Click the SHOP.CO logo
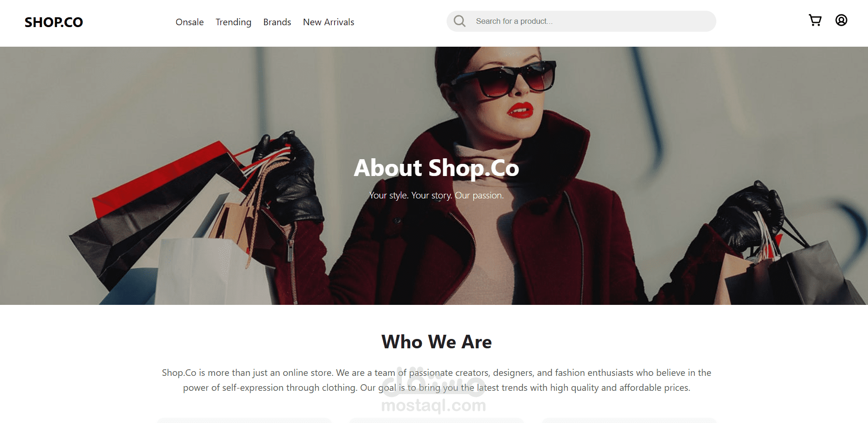This screenshot has height=423, width=868. (x=54, y=22)
